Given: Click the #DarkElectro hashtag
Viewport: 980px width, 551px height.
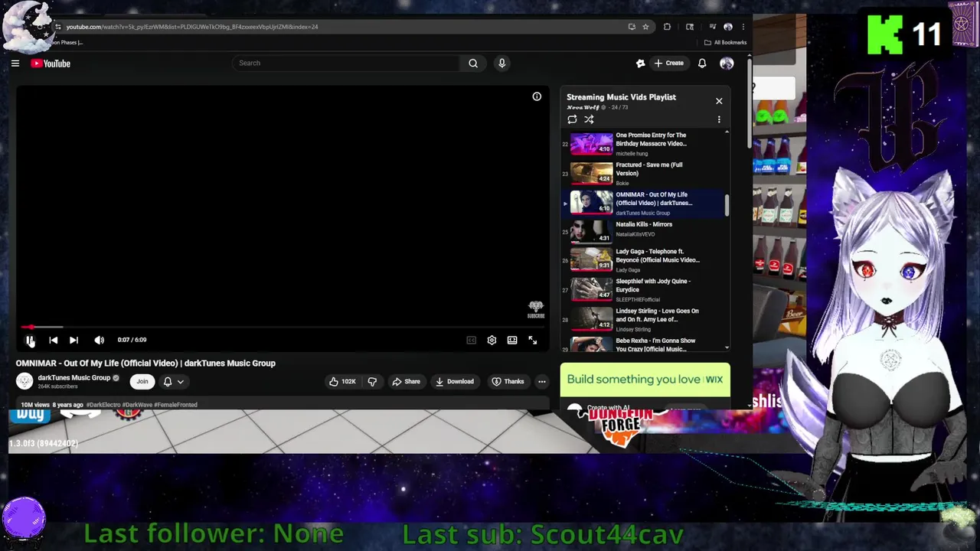Looking at the screenshot, I should (104, 405).
